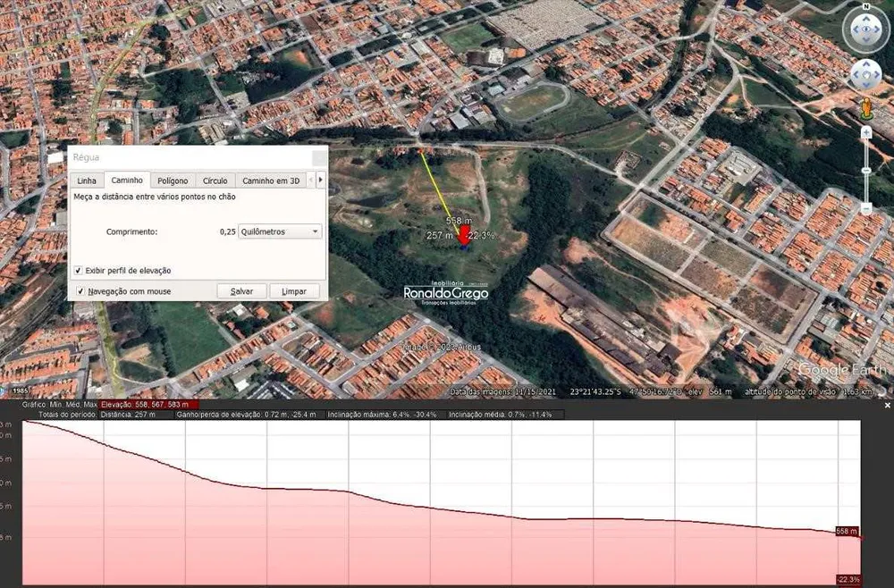Viewport: 894px width, 588px height.
Task: Open the Polígono tab
Action: click(173, 181)
